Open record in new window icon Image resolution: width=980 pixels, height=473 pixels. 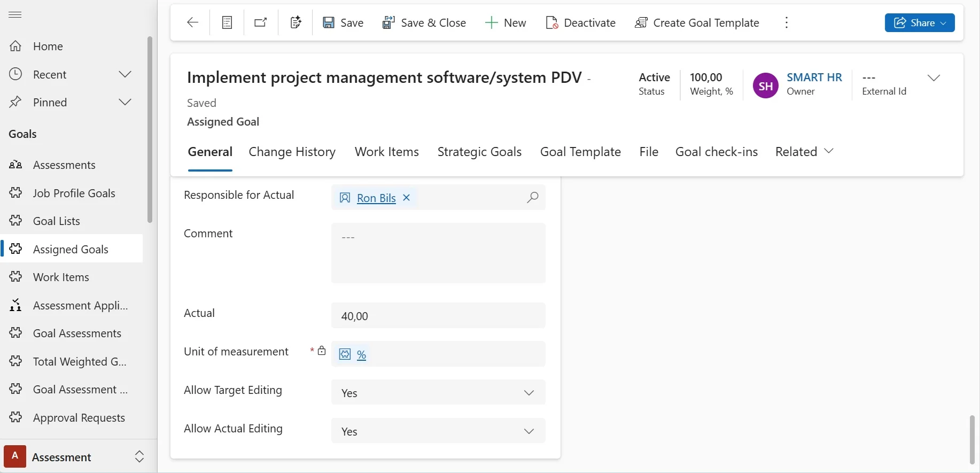[x=261, y=22]
